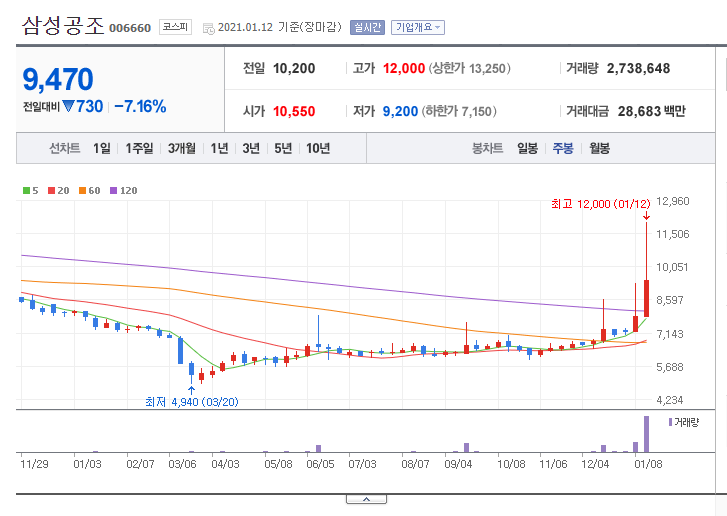Click the 저가 value 9,200
Image resolution: width=727 pixels, height=516 pixels.
[x=400, y=111]
